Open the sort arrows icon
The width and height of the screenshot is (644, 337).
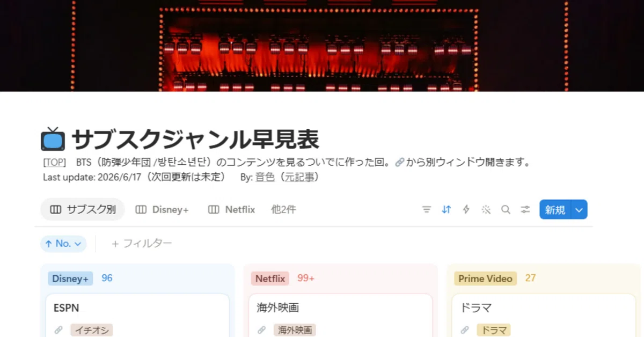(447, 210)
